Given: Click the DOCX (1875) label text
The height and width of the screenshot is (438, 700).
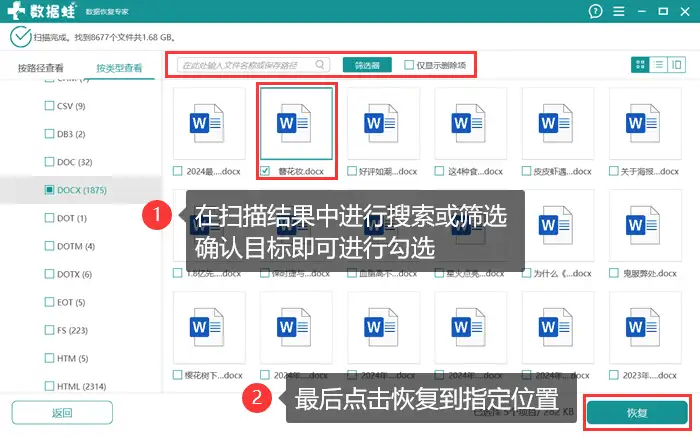Looking at the screenshot, I should click(82, 190).
